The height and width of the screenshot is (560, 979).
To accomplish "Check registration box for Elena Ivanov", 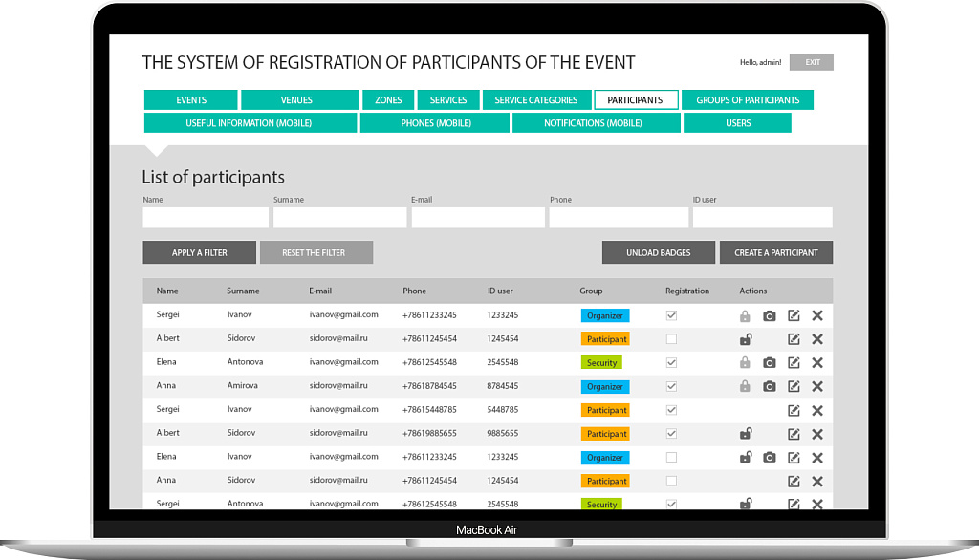I will [671, 458].
